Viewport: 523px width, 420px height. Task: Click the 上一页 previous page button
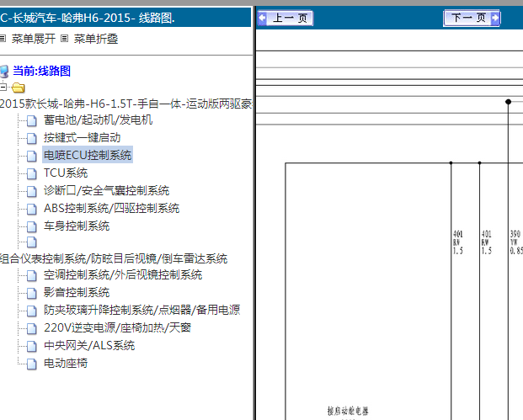tap(286, 18)
